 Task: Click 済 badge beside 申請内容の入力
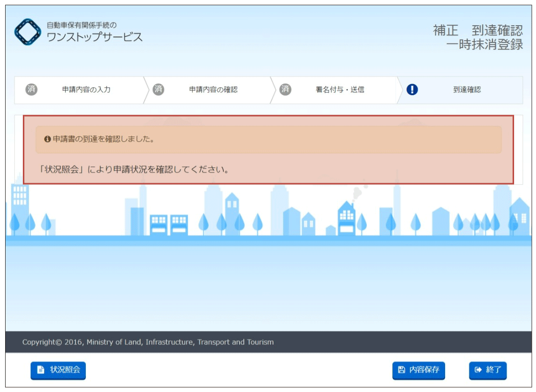pos(31,89)
